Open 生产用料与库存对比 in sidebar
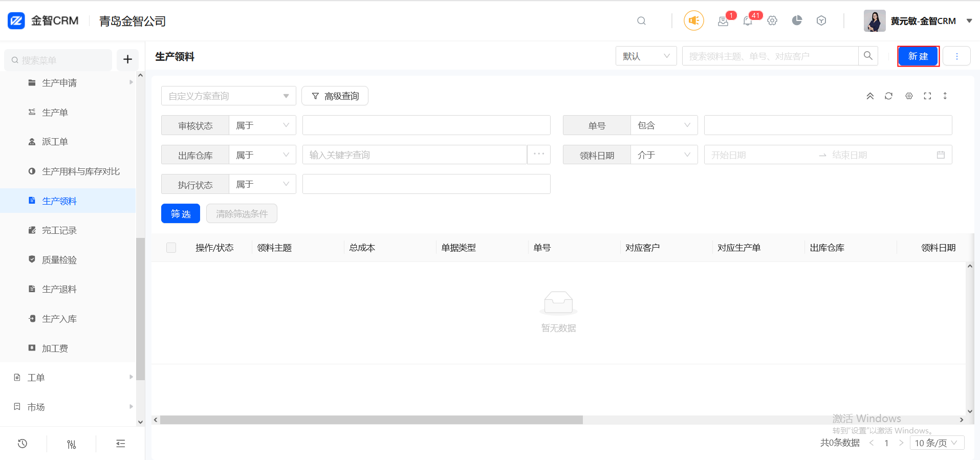The height and width of the screenshot is (460, 980). [68, 171]
